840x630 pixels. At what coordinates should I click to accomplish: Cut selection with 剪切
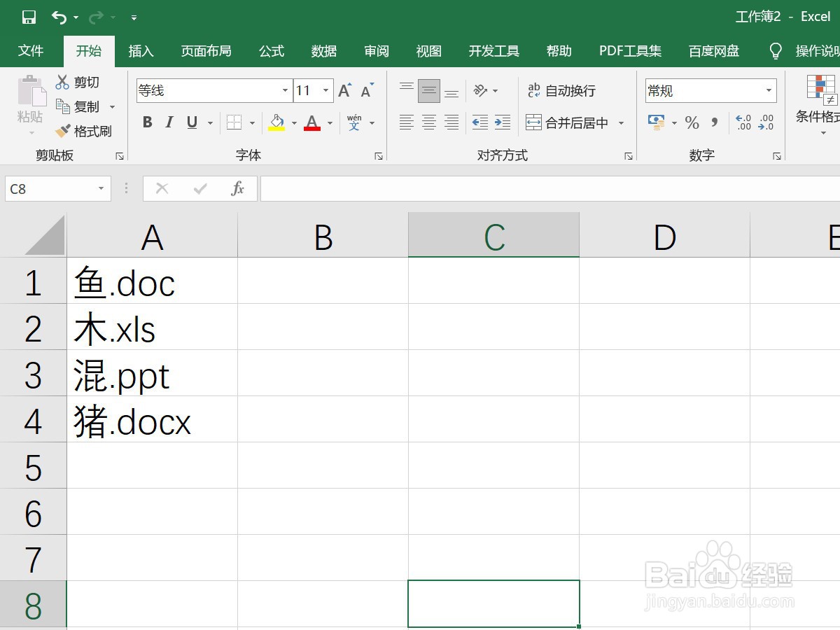(x=78, y=83)
